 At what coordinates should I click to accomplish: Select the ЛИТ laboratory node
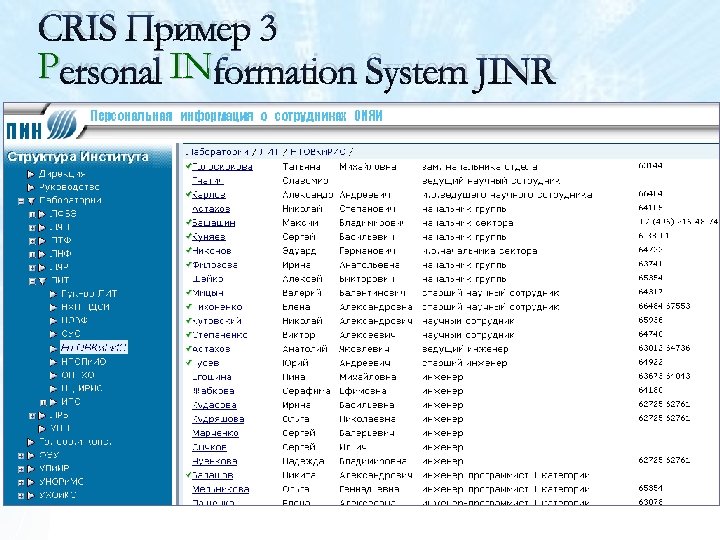[x=60, y=281]
